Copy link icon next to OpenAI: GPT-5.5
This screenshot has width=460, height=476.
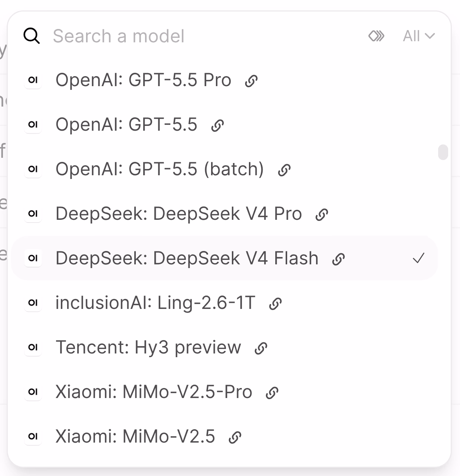[217, 125]
